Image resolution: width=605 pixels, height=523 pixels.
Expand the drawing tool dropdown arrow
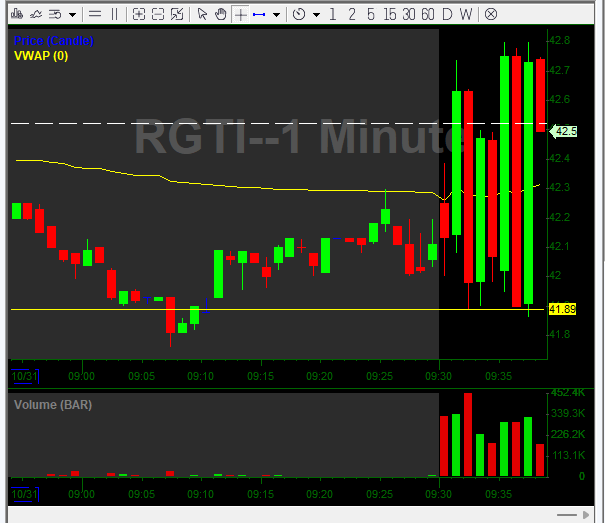[276, 15]
